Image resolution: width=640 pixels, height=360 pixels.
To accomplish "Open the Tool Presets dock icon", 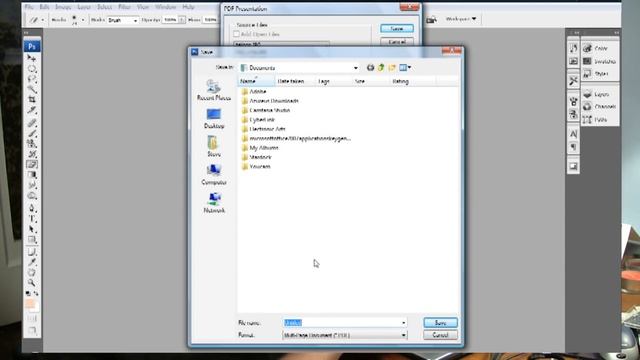I will tap(573, 81).
